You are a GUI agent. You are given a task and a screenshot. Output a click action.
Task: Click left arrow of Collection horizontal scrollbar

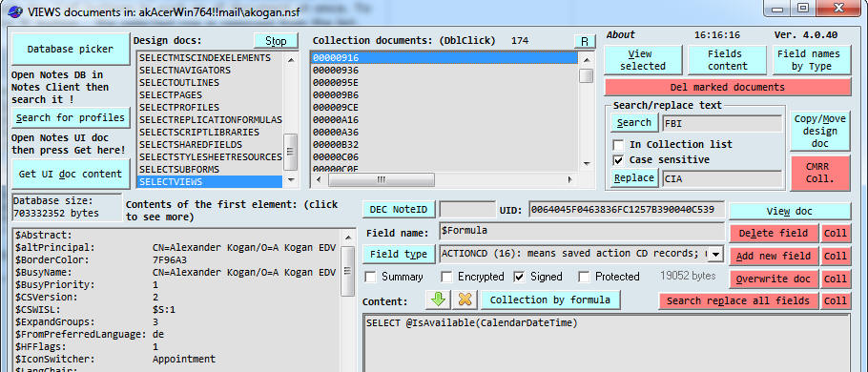point(318,180)
